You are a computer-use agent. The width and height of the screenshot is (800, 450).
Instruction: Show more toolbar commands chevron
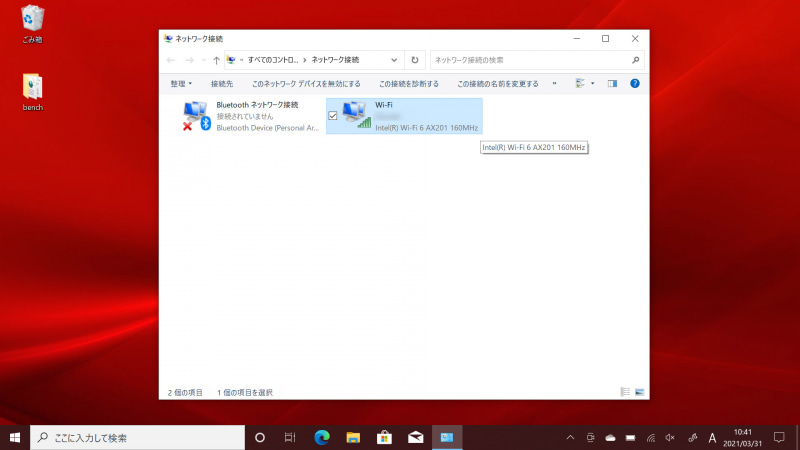pyautogui.click(x=555, y=84)
